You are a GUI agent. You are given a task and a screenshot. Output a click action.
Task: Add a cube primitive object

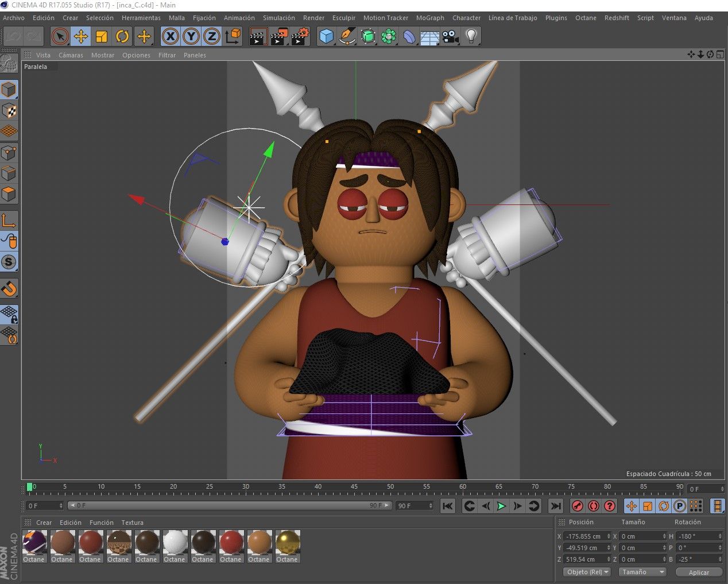(x=326, y=36)
